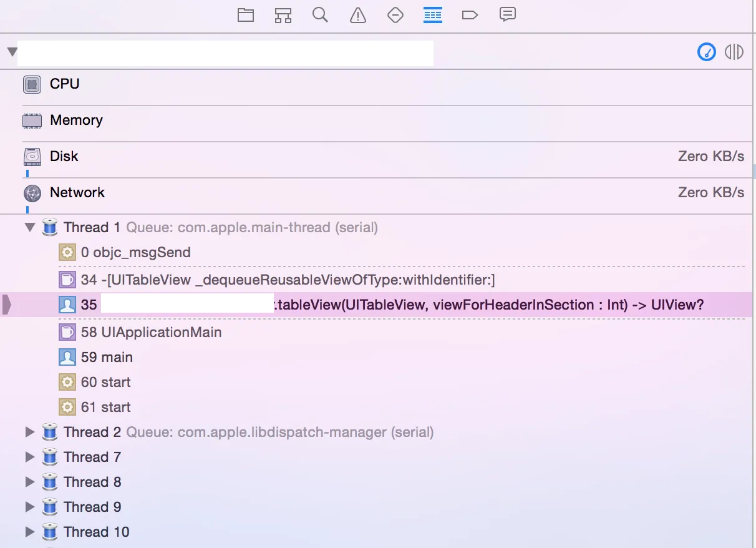Select the Thread 7 row
The width and height of the screenshot is (756, 548).
coord(376,457)
